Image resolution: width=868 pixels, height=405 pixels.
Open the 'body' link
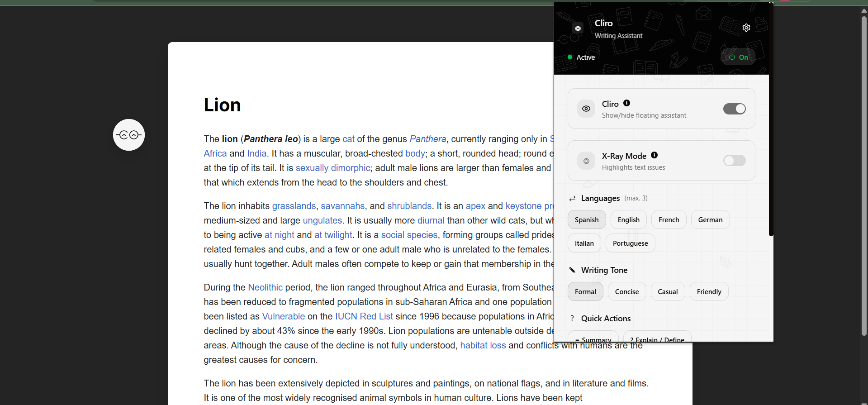[x=415, y=153]
